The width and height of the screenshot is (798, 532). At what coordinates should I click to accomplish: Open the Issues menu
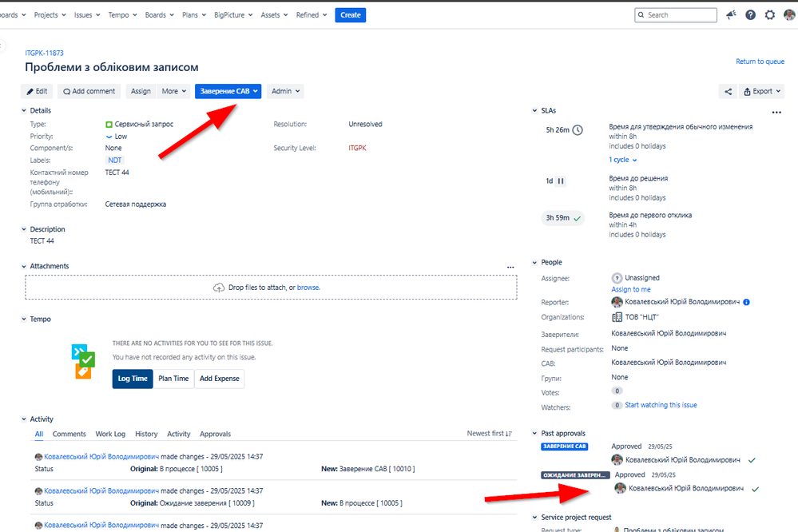(87, 14)
